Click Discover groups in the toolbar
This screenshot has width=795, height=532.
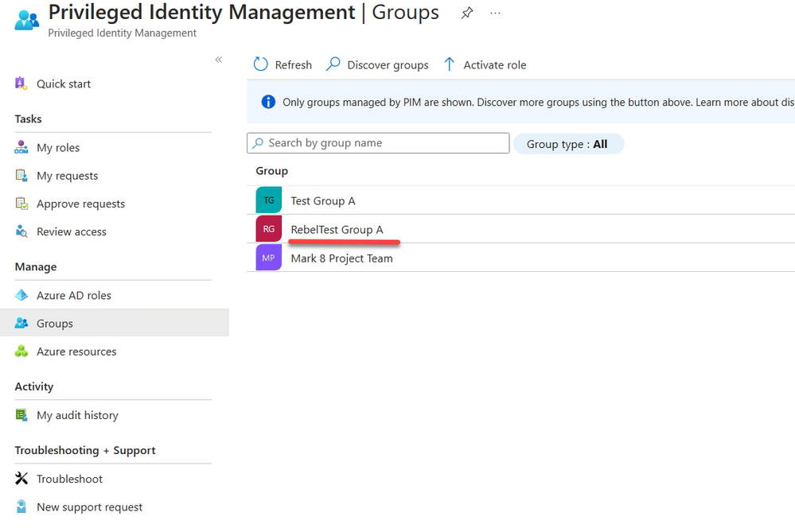click(377, 65)
